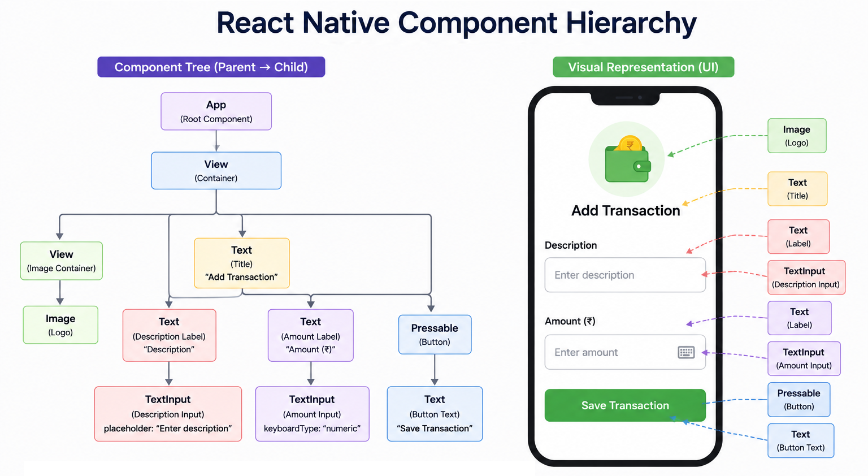The image size is (868, 476).
Task: Click the green "Image (Logo)" callout beside the phone
Action: (797, 136)
